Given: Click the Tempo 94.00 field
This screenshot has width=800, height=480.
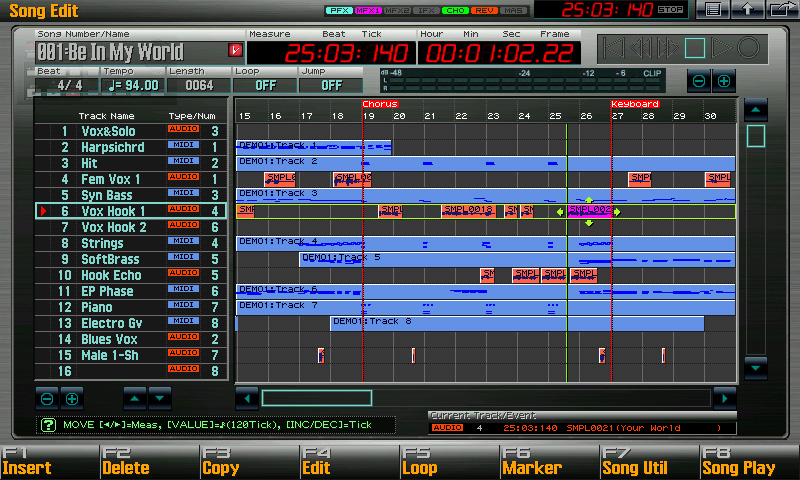Looking at the screenshot, I should pyautogui.click(x=133, y=85).
